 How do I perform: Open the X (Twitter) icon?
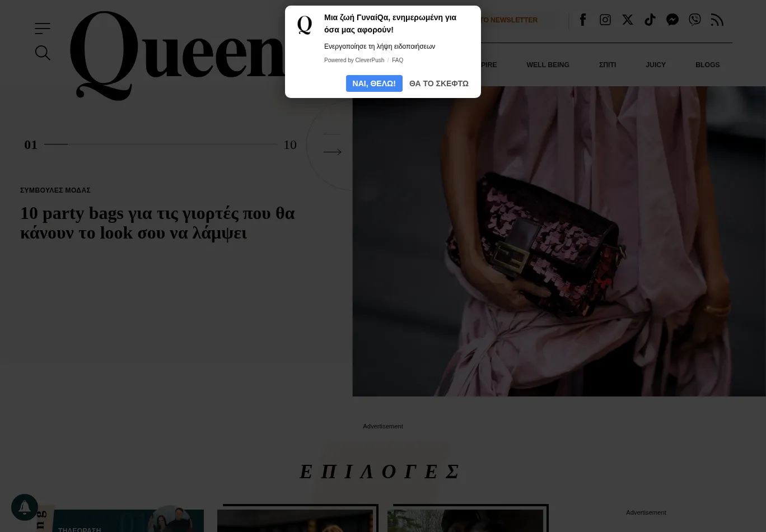628,20
